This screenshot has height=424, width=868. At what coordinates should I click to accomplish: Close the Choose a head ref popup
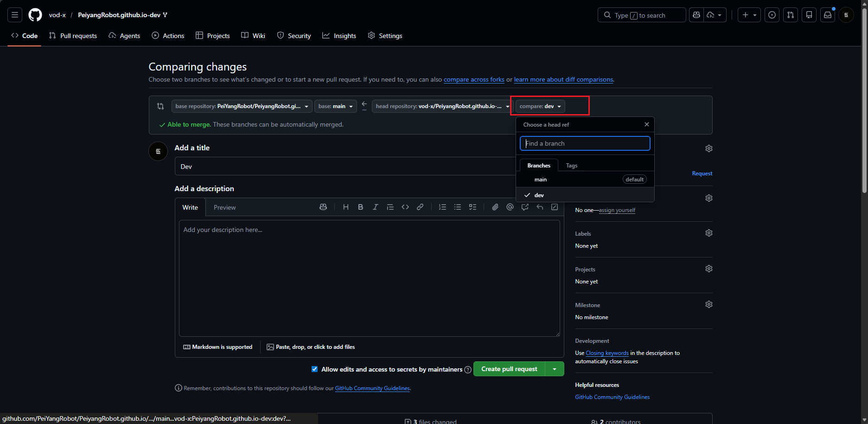pyautogui.click(x=647, y=124)
